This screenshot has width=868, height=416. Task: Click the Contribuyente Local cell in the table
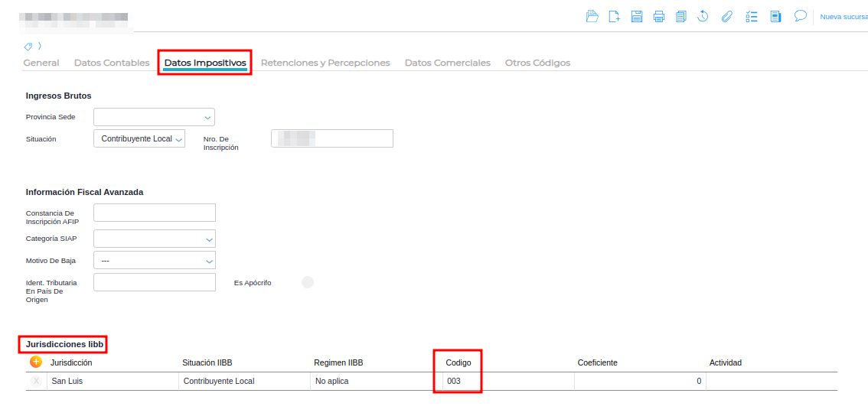pos(245,381)
